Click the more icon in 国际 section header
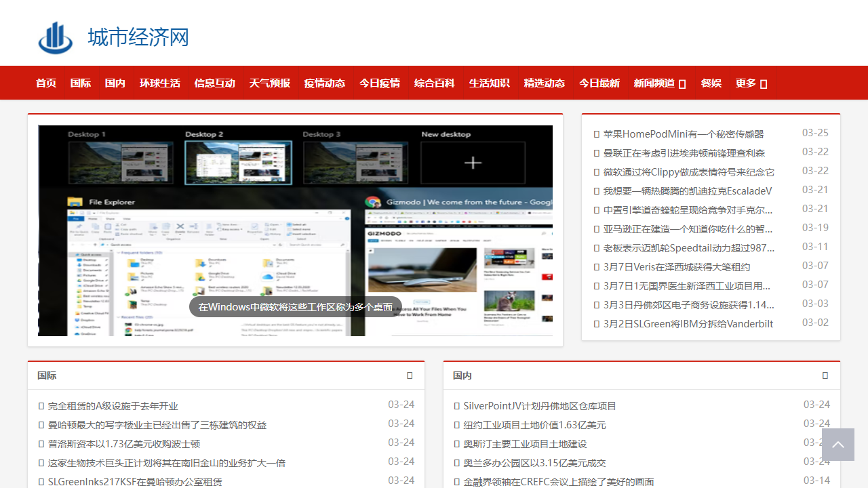Viewport: 868px width, 488px height. (410, 375)
